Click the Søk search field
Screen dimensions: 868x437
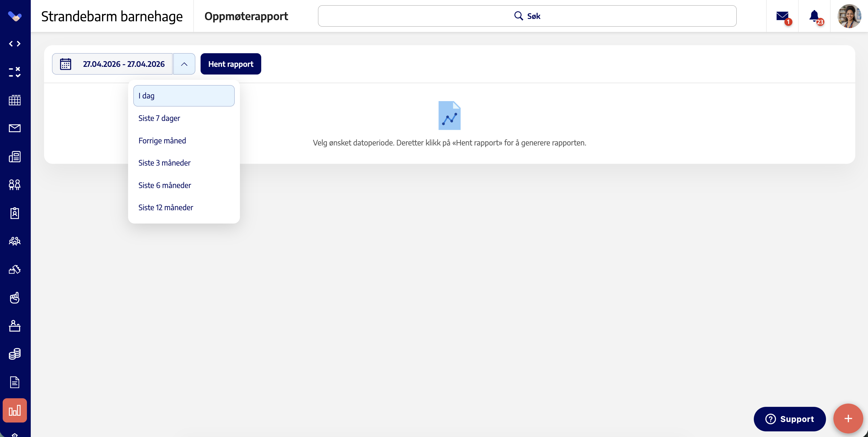click(x=527, y=16)
